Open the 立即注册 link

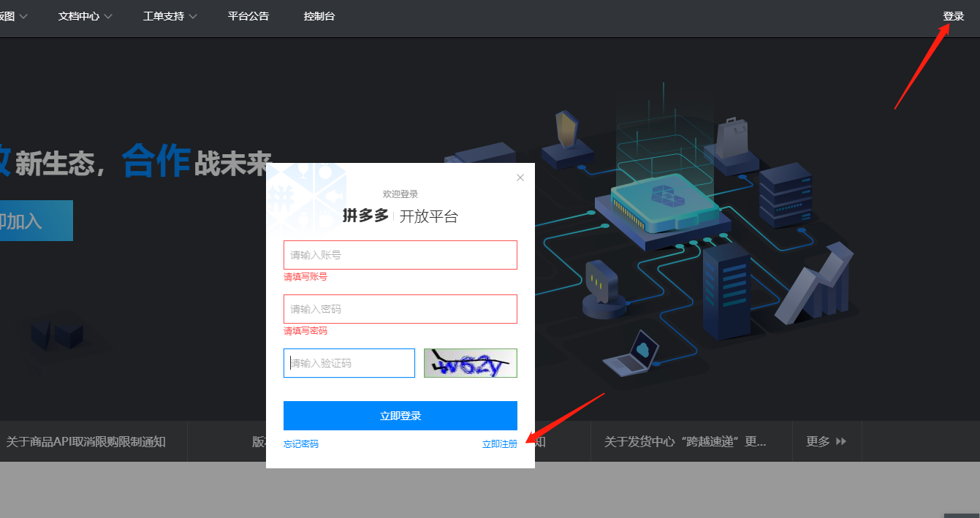500,444
